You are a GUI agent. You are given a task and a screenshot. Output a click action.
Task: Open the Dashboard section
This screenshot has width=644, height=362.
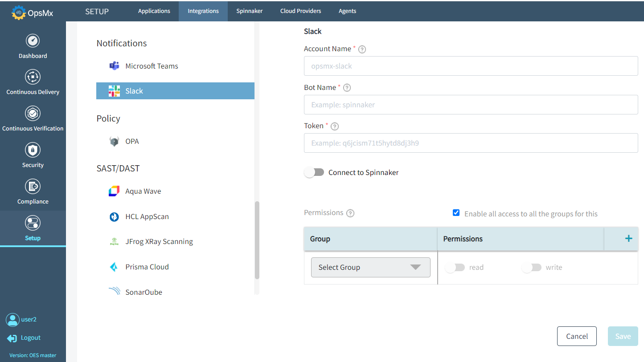[33, 46]
